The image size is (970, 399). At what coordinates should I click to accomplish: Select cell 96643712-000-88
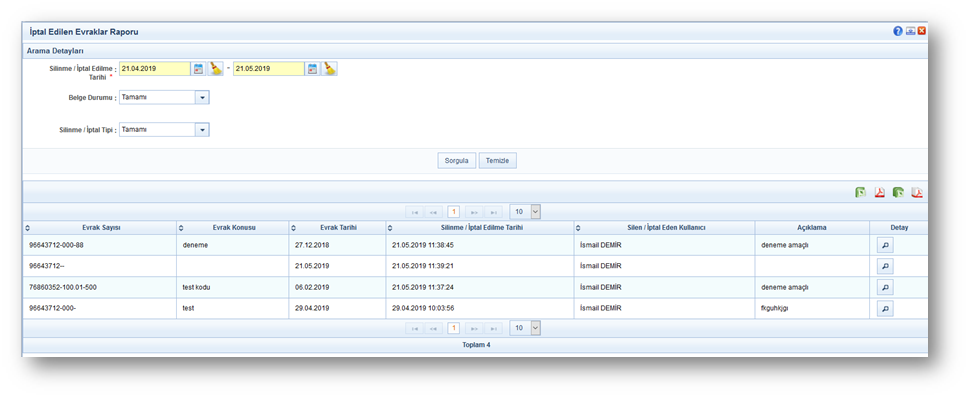[x=100, y=245]
